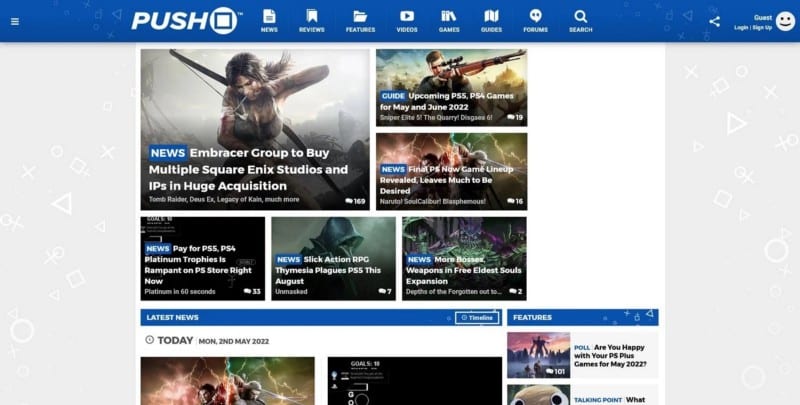Click the Talking Point googly-eyes thumbnail
This screenshot has width=800, height=405.
point(538,395)
